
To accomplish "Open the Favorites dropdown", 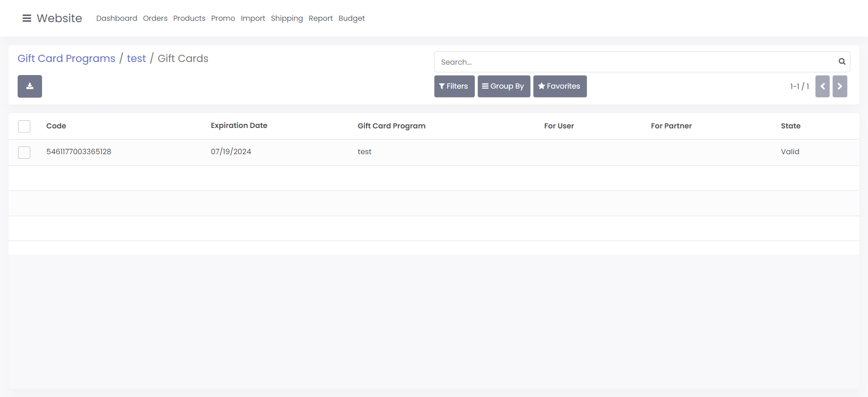I will click(x=560, y=86).
